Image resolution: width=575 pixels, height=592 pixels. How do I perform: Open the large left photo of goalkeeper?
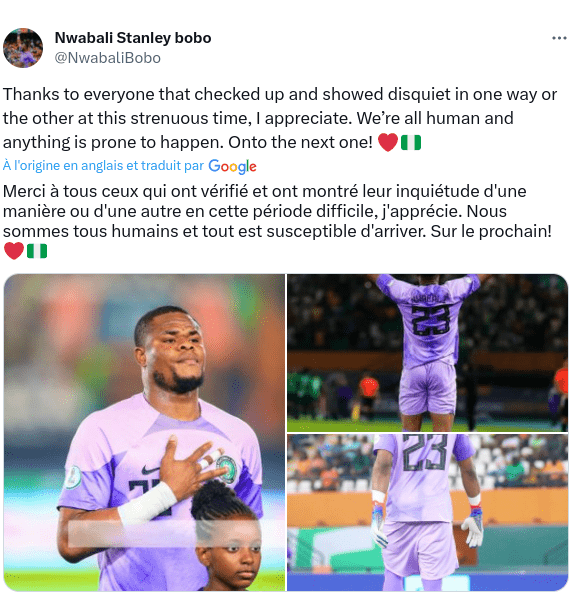point(144,432)
